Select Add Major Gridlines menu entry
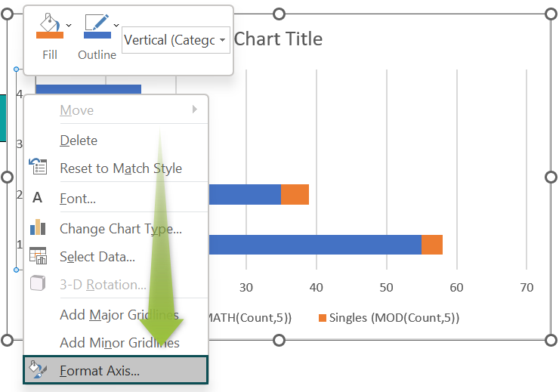Image resolution: width=559 pixels, height=392 pixels. click(x=119, y=315)
